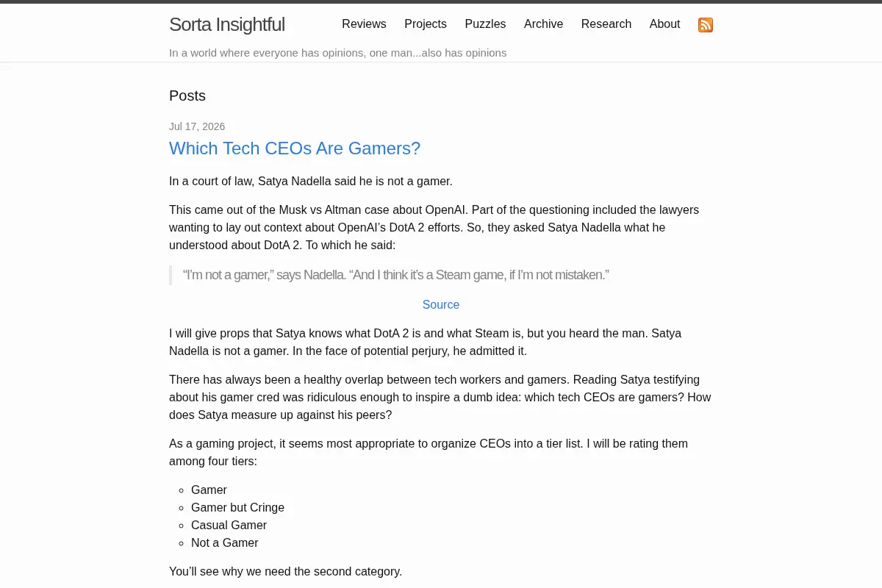Click the 'Not a Gamer' list item
Image resolution: width=882 pixels, height=588 pixels.
click(x=224, y=542)
